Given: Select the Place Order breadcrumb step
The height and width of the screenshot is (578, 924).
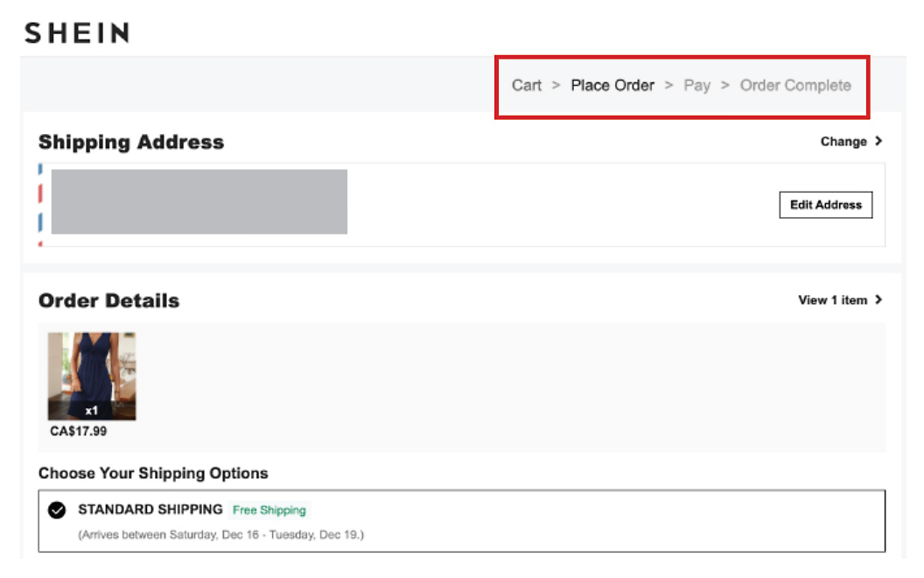Looking at the screenshot, I should (x=612, y=85).
